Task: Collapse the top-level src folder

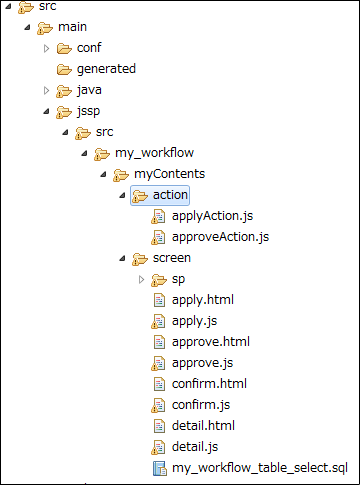Action: click(9, 6)
